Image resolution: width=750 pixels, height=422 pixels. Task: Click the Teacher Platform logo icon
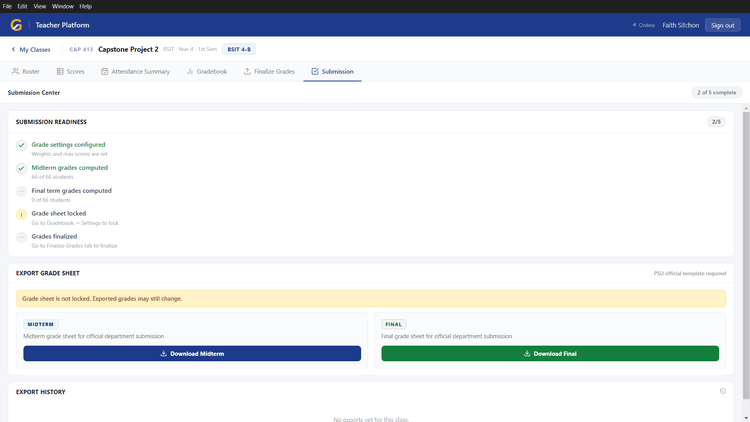point(16,25)
